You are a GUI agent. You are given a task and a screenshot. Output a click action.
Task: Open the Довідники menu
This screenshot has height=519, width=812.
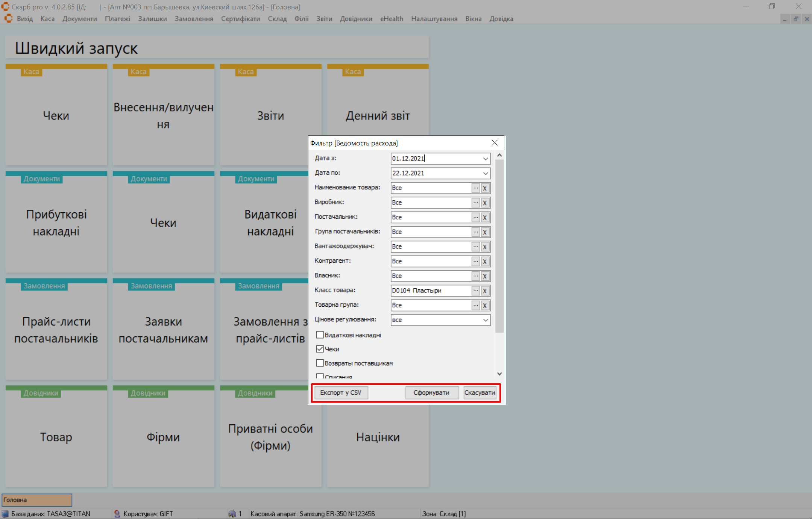pos(356,19)
